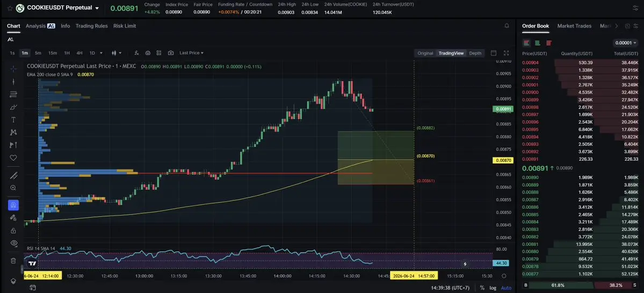Switch chart mode to Depth
This screenshot has width=644, height=293.
click(x=475, y=53)
